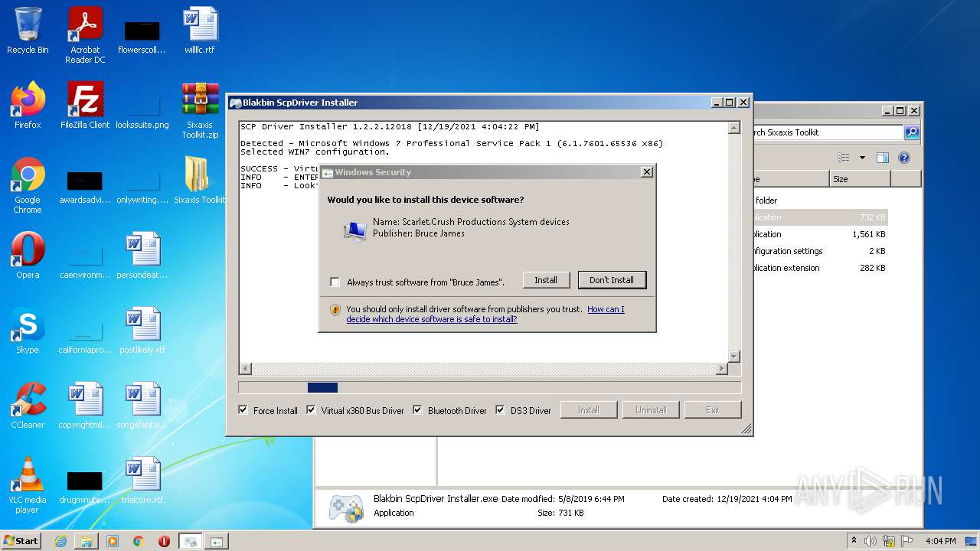Launch Opera from the desktop
Image resolution: width=980 pixels, height=551 pixels.
pyautogui.click(x=28, y=256)
